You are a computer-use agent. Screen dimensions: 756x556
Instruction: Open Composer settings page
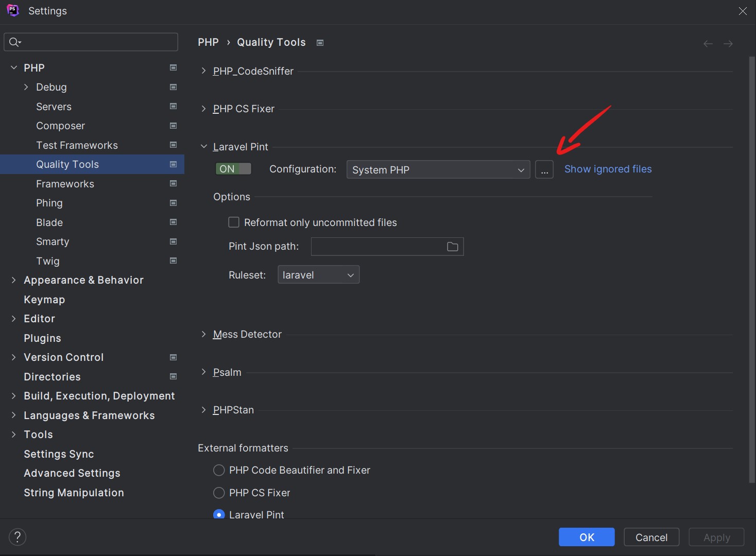[60, 126]
